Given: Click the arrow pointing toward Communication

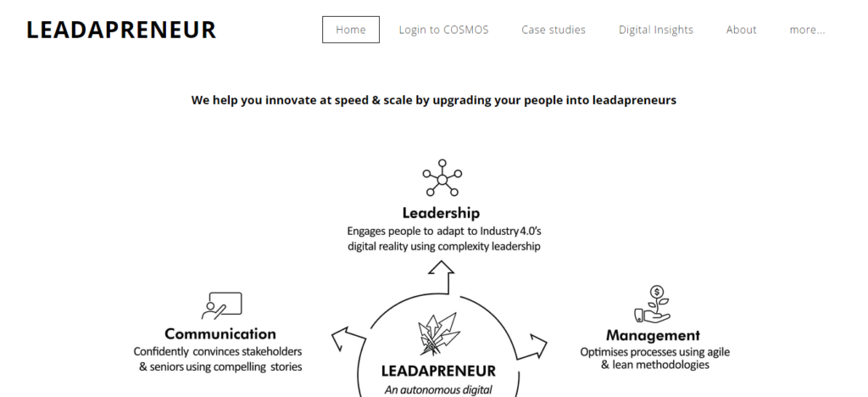Looking at the screenshot, I should tap(348, 338).
